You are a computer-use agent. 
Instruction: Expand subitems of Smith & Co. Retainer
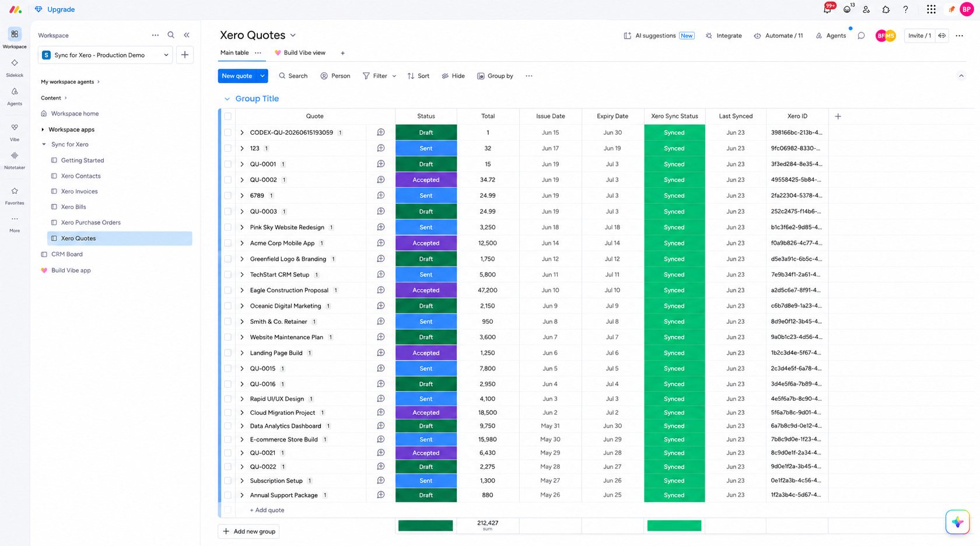click(242, 321)
